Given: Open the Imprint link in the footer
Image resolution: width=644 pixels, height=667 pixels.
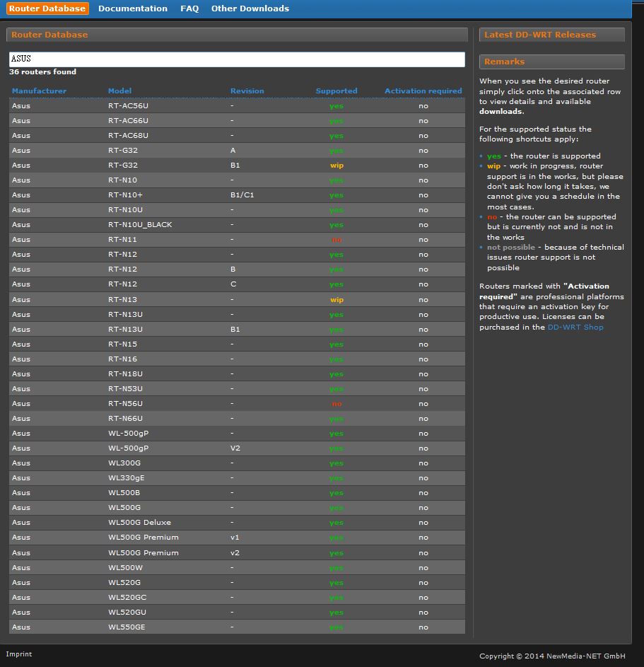Looking at the screenshot, I should tap(18, 654).
